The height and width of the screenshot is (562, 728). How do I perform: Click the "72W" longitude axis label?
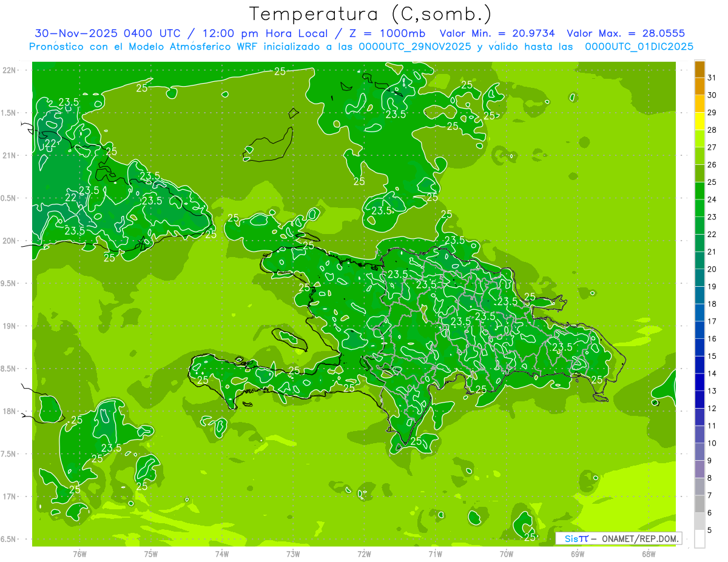pos(364,554)
